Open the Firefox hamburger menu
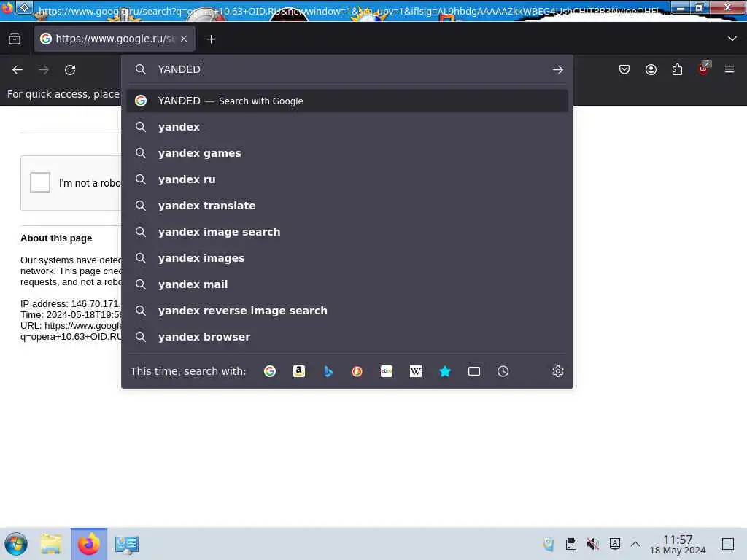747x560 pixels. 729,69
